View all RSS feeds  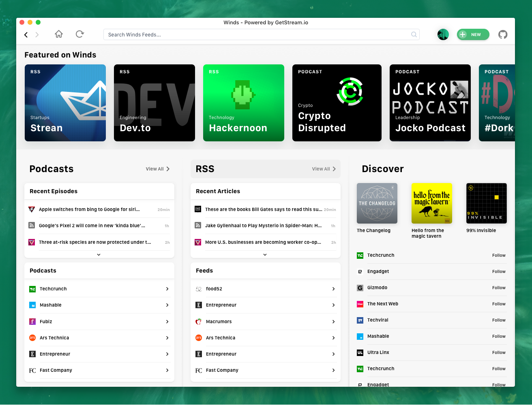(x=324, y=169)
